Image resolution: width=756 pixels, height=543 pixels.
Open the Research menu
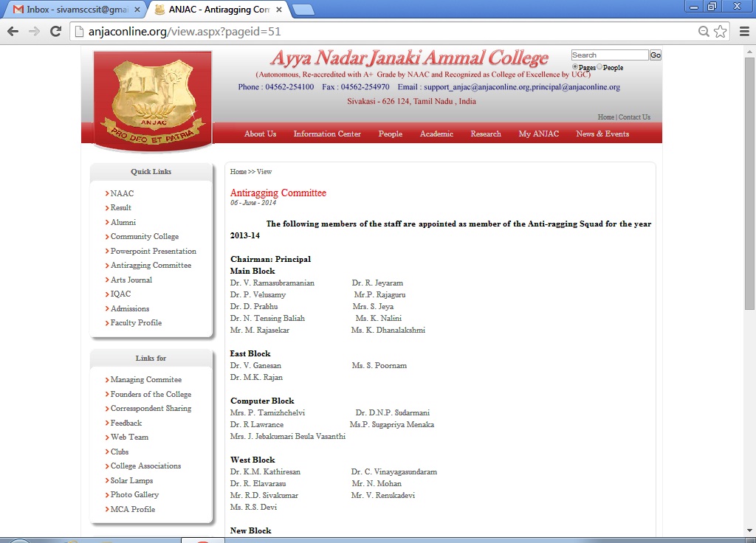tap(486, 134)
